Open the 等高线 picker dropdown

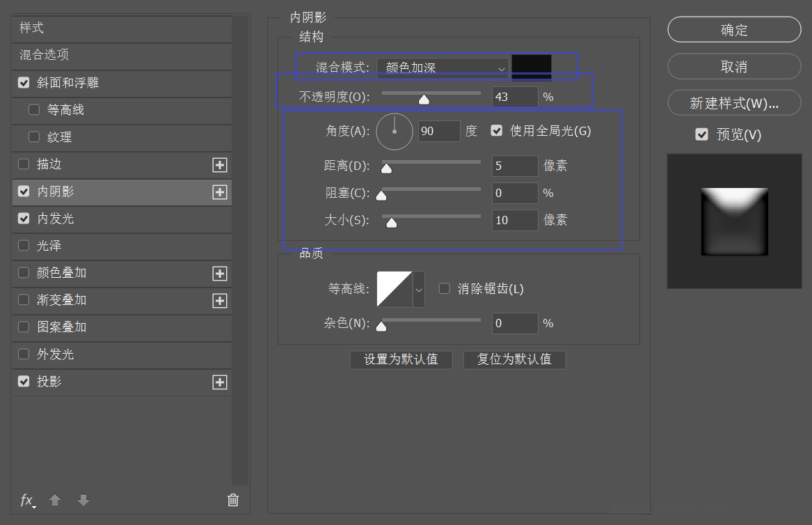click(418, 288)
